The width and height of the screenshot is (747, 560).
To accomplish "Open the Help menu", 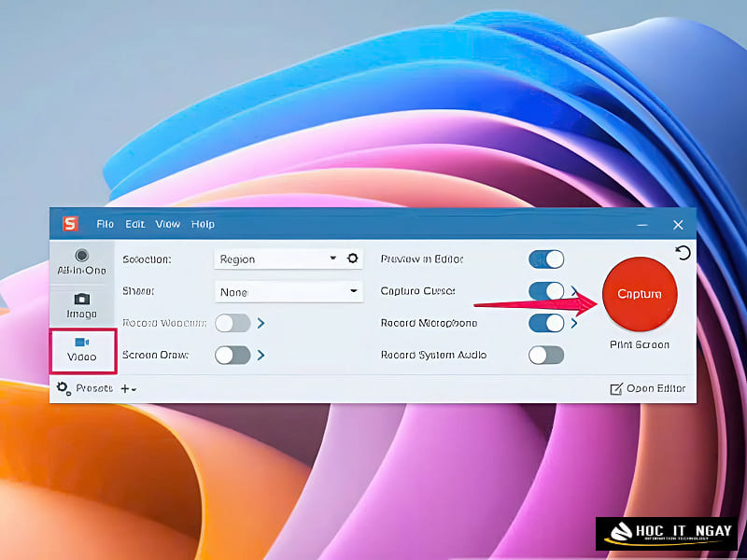I will (x=203, y=224).
